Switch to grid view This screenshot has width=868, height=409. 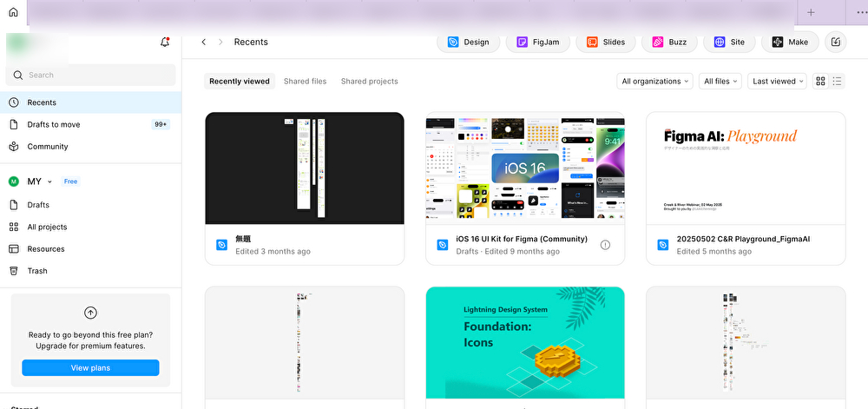click(x=820, y=82)
